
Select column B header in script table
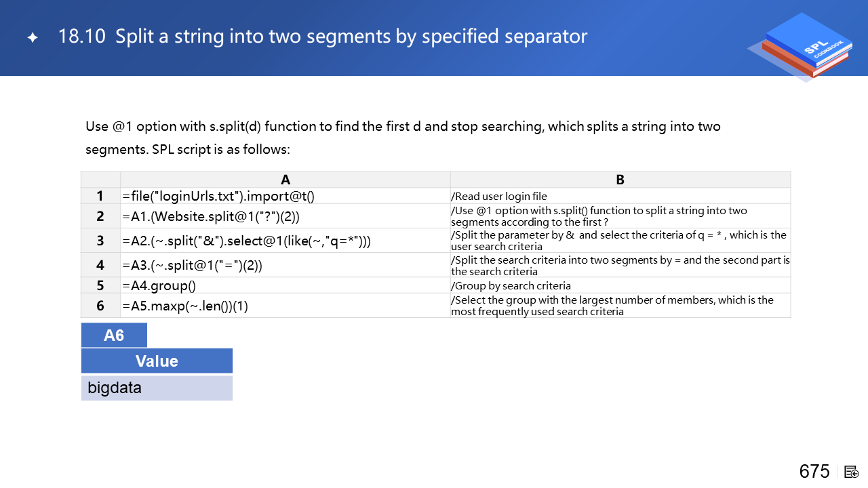[620, 180]
